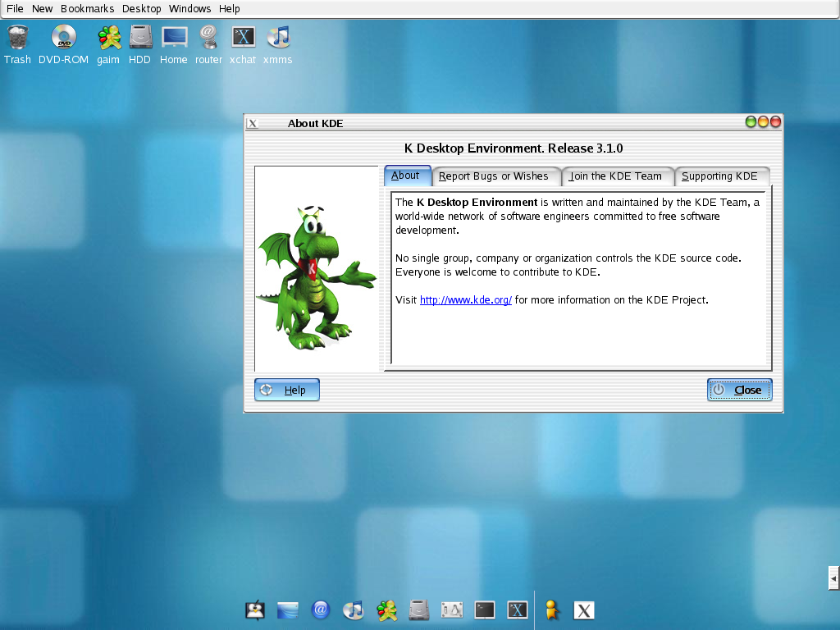
Task: Click the 'K Desktop Environment. Release 3.1.0' heading
Action: pos(514,148)
